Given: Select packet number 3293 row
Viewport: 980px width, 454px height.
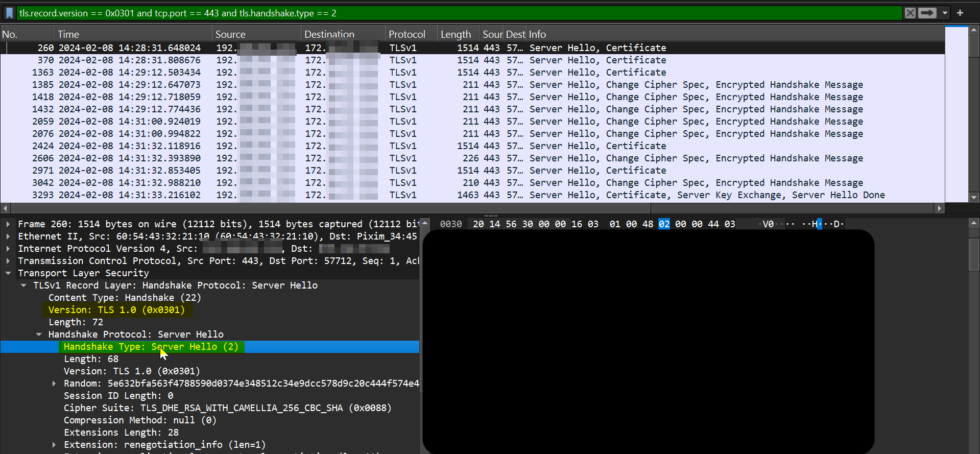Looking at the screenshot, I should [472, 195].
